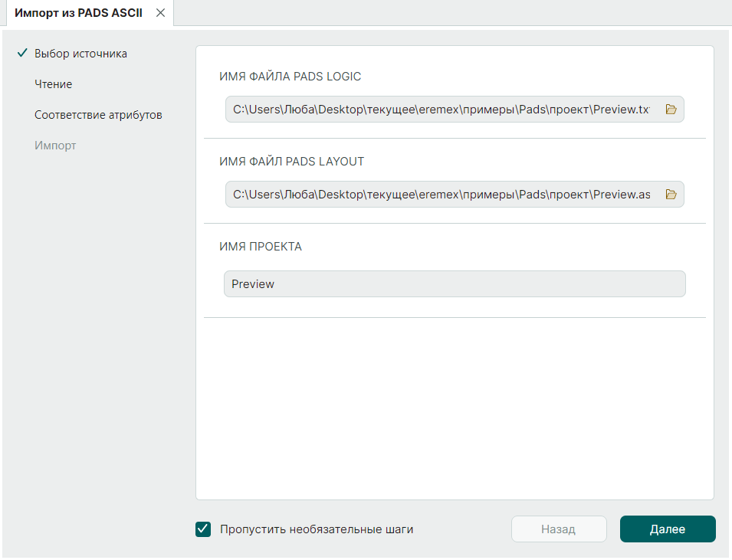732x560 pixels.
Task: Close the Импорт из PADS ASCII tab
Action: point(160,13)
